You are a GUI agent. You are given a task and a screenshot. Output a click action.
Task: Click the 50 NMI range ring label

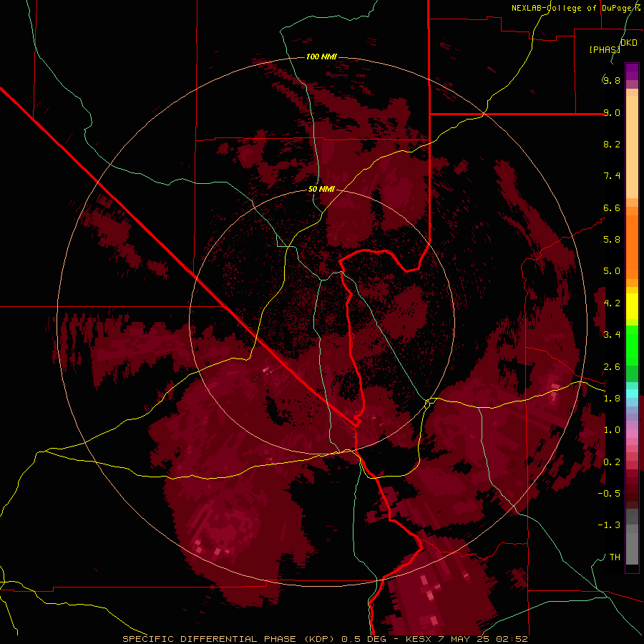coord(321,189)
